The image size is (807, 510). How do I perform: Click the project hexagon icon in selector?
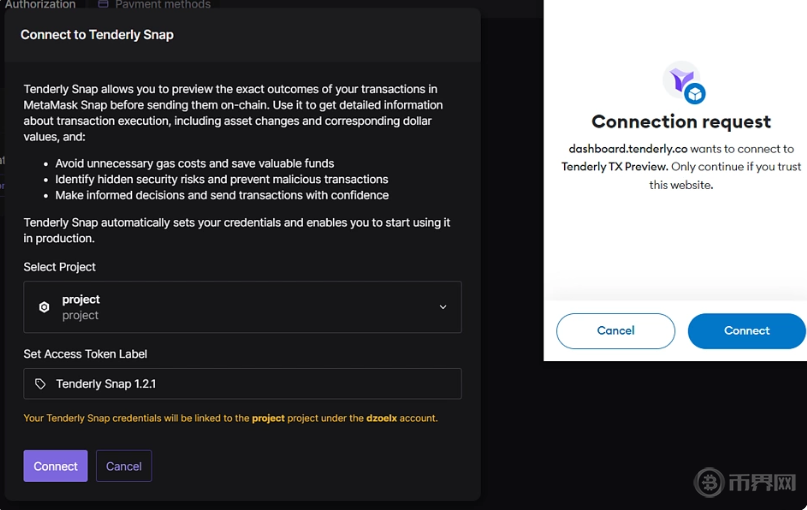[x=44, y=307]
